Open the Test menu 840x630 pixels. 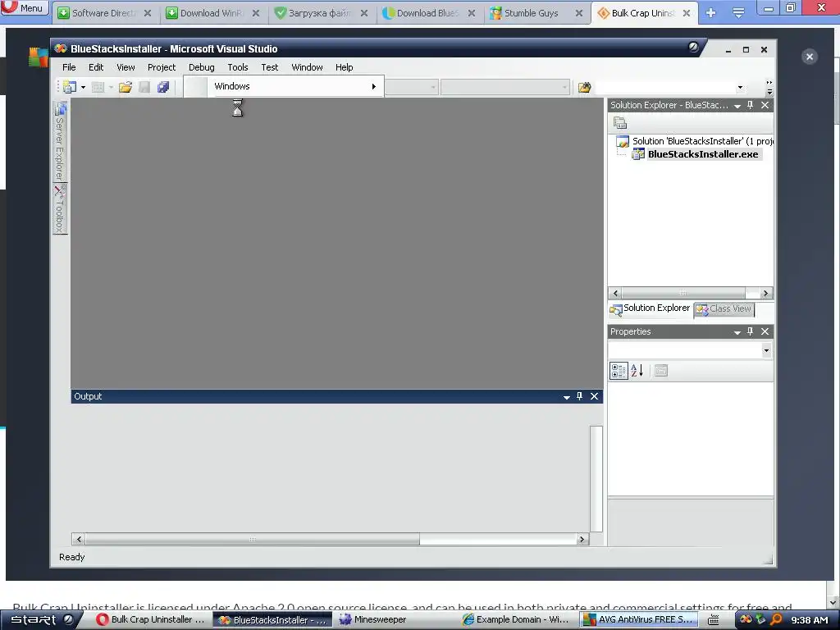point(269,67)
